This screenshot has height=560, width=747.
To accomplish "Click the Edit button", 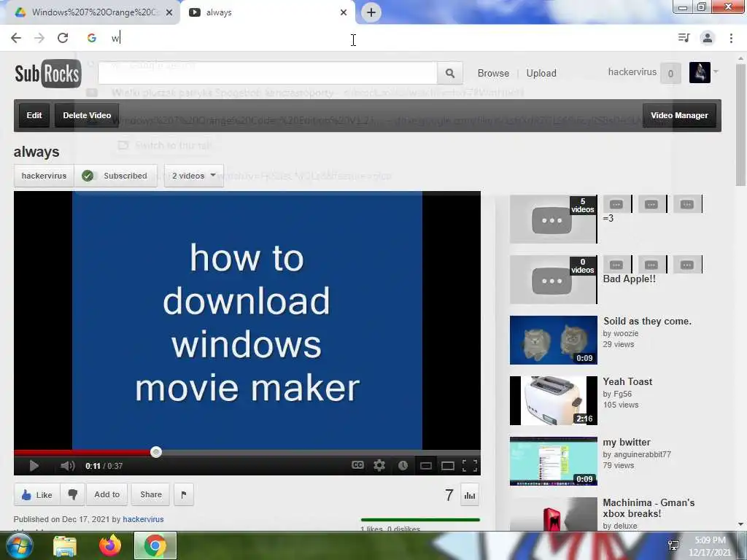I will pyautogui.click(x=34, y=115).
